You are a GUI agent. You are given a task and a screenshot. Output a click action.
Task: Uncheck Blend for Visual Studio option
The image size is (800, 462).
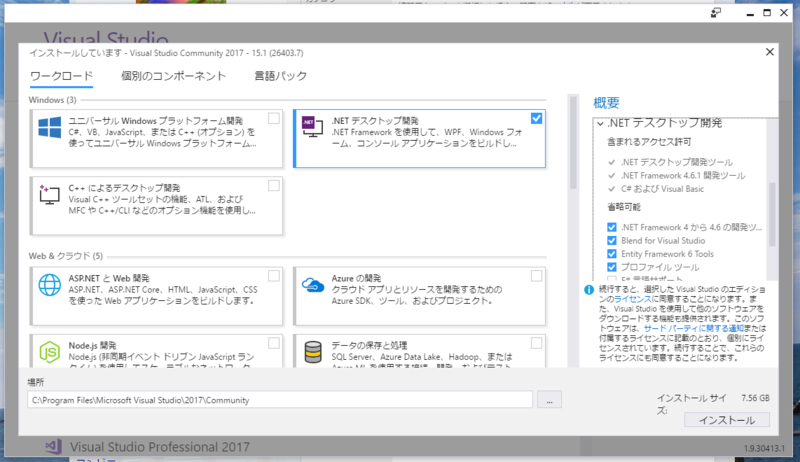coord(612,241)
